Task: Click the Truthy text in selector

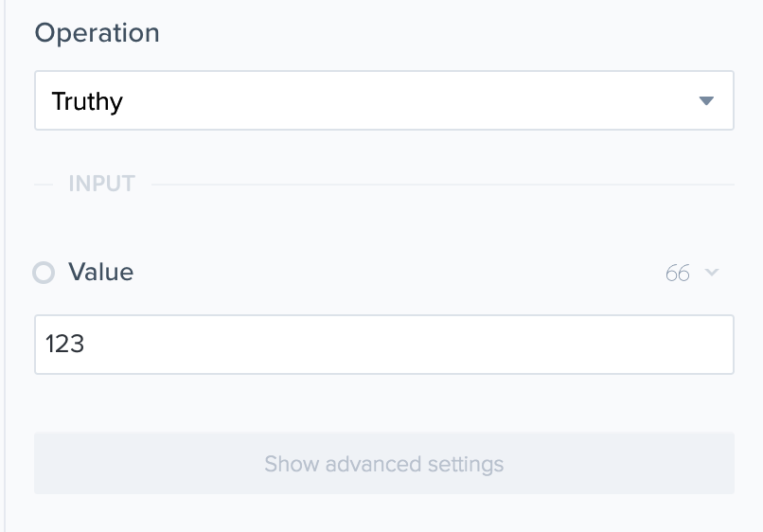Action: pyautogui.click(x=87, y=101)
